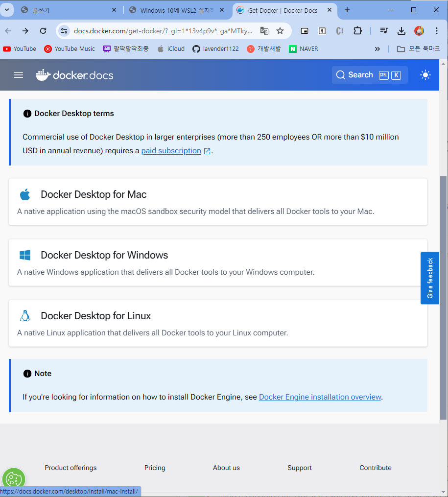
Task: Open the Pricing footer link
Action: [x=155, y=468]
